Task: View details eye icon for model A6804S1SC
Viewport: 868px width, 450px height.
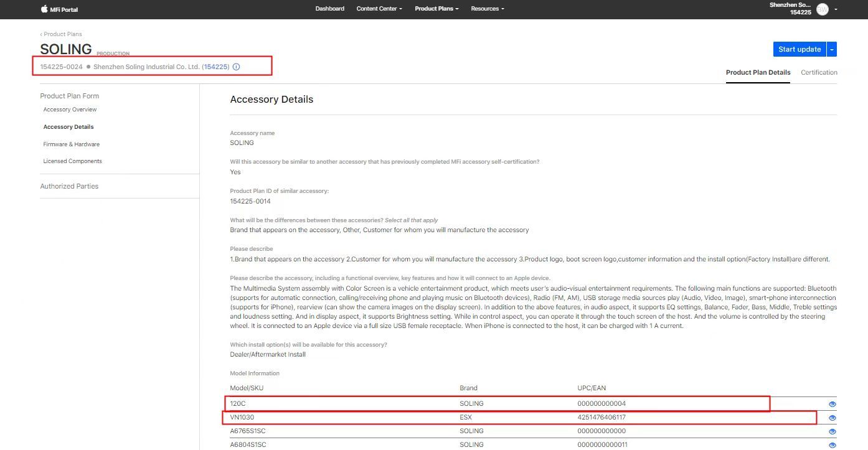Action: 833,445
